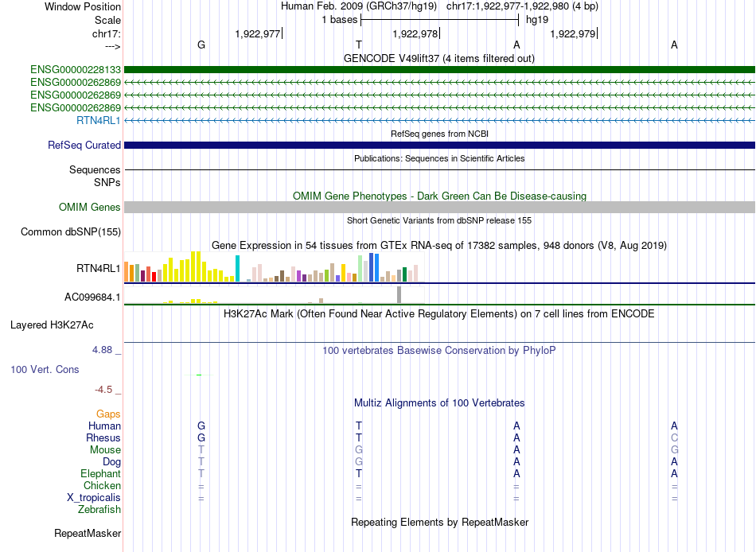Viewport: 756px width, 552px height.
Task: Open Publications: Sequences in Scientific Articles title
Action: tap(439, 158)
